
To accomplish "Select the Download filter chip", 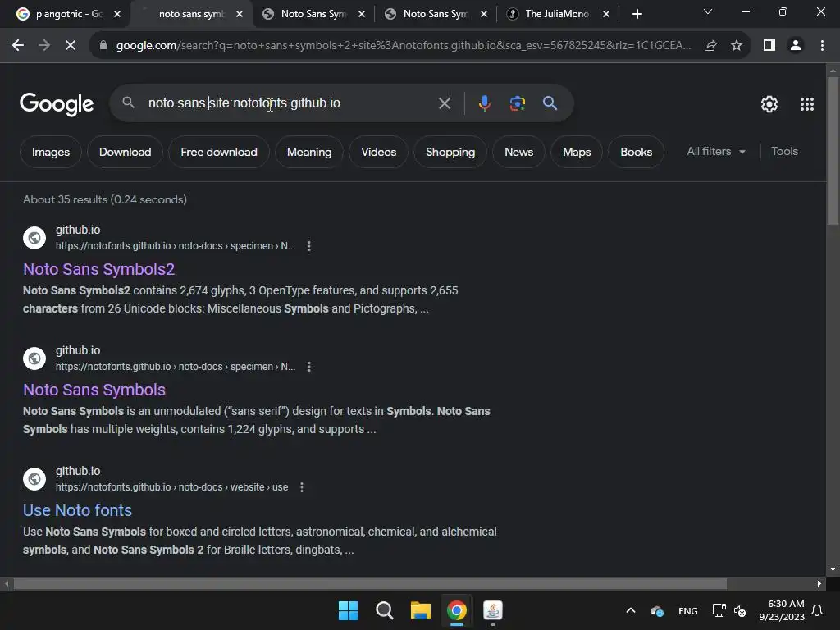I will point(125,152).
